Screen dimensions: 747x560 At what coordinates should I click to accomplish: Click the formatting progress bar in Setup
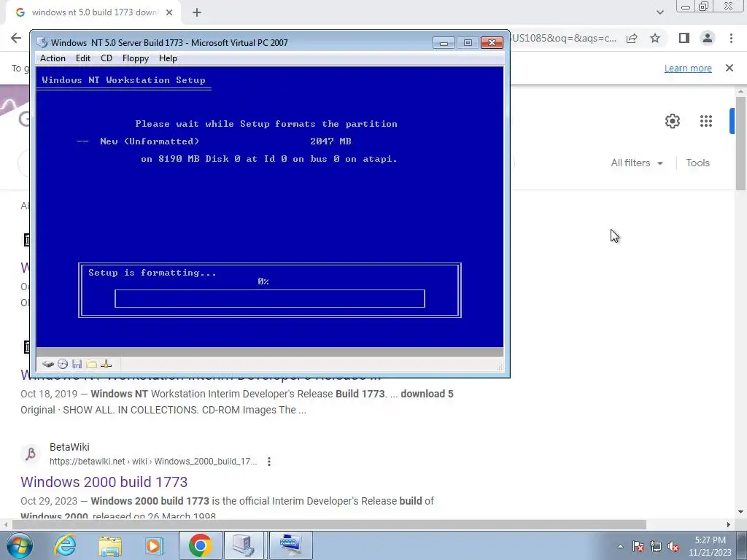coord(270,298)
